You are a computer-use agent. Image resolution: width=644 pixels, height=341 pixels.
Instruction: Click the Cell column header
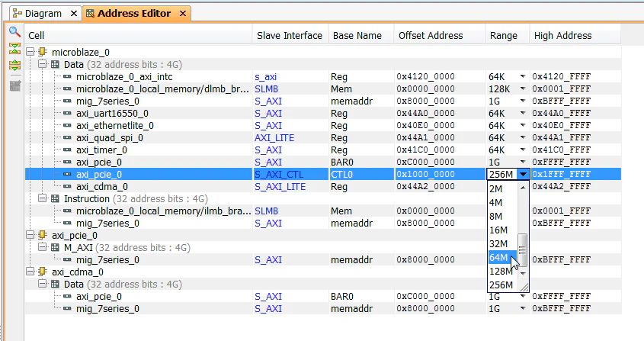pyautogui.click(x=139, y=36)
